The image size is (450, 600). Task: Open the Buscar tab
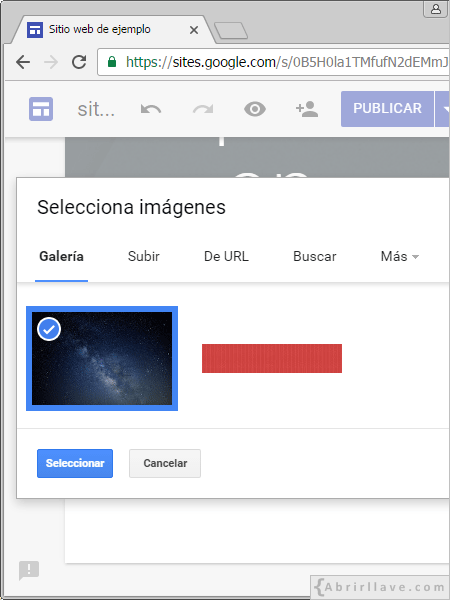pos(315,256)
